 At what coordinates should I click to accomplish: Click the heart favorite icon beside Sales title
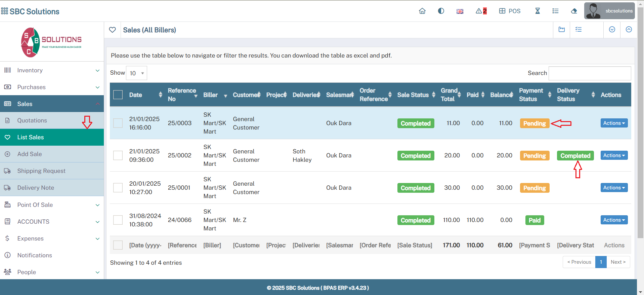(113, 30)
